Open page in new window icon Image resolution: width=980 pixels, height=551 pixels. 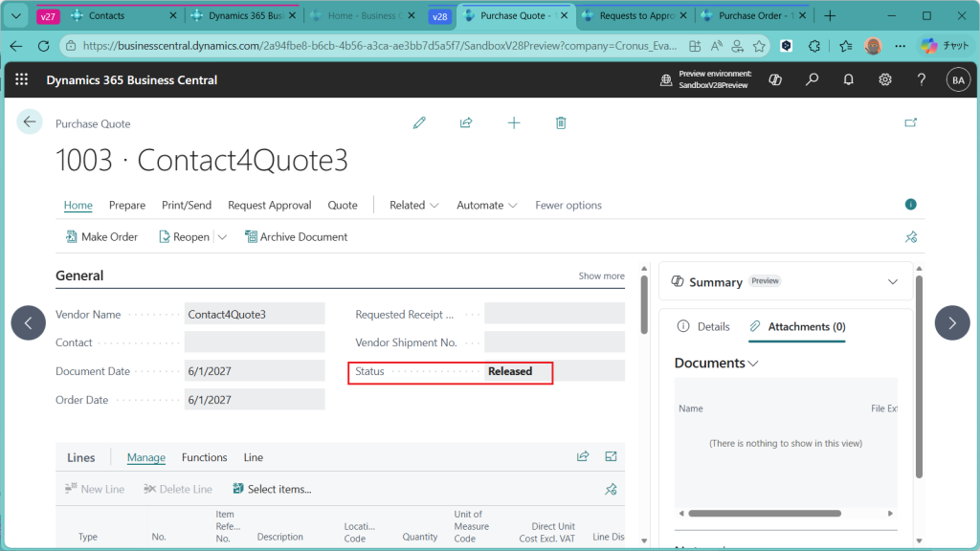(910, 122)
